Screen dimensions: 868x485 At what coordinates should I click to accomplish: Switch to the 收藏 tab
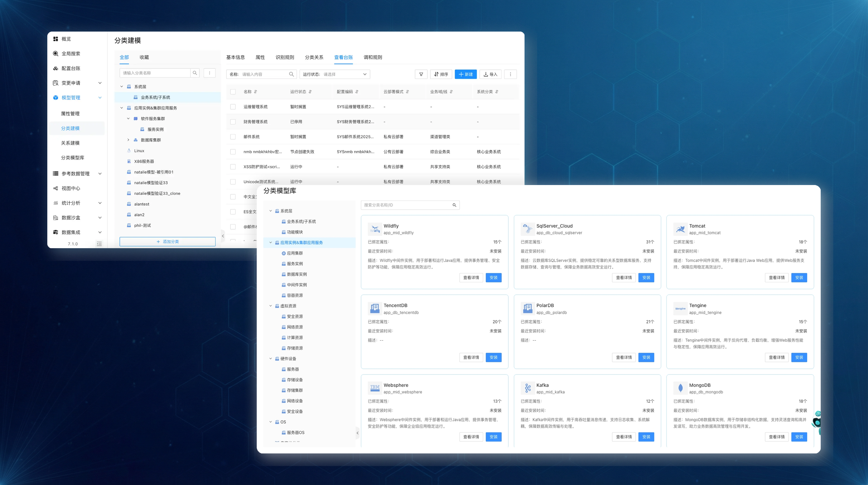coord(144,57)
